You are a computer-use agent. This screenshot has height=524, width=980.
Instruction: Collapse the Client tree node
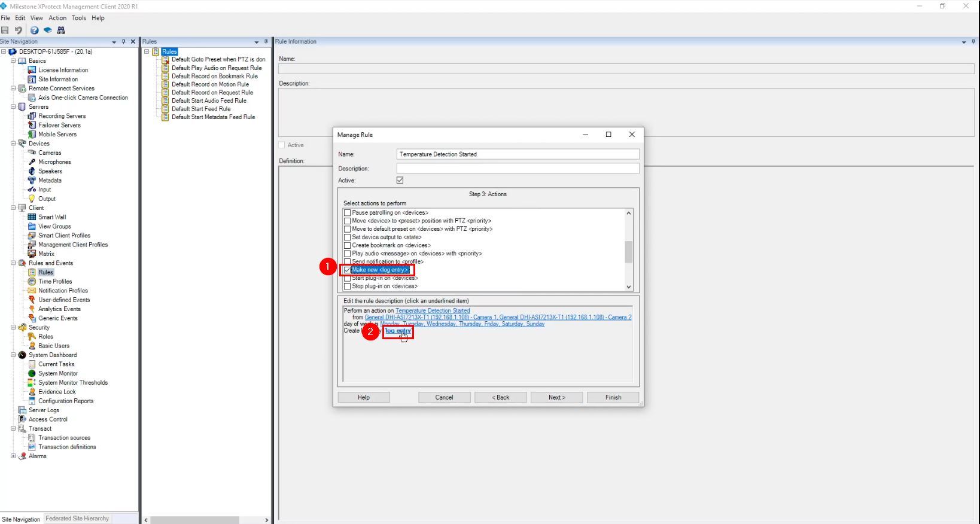(x=13, y=208)
